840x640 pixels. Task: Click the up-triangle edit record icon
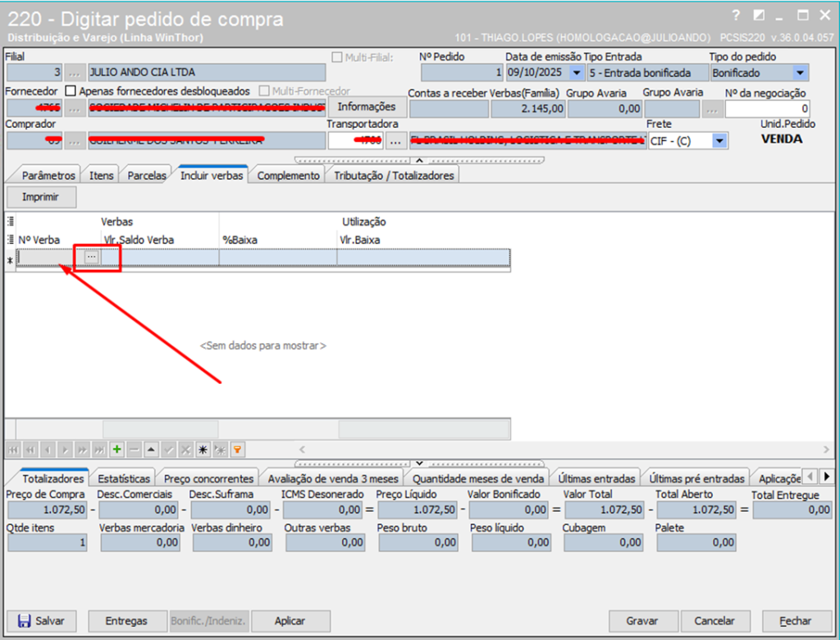click(152, 450)
